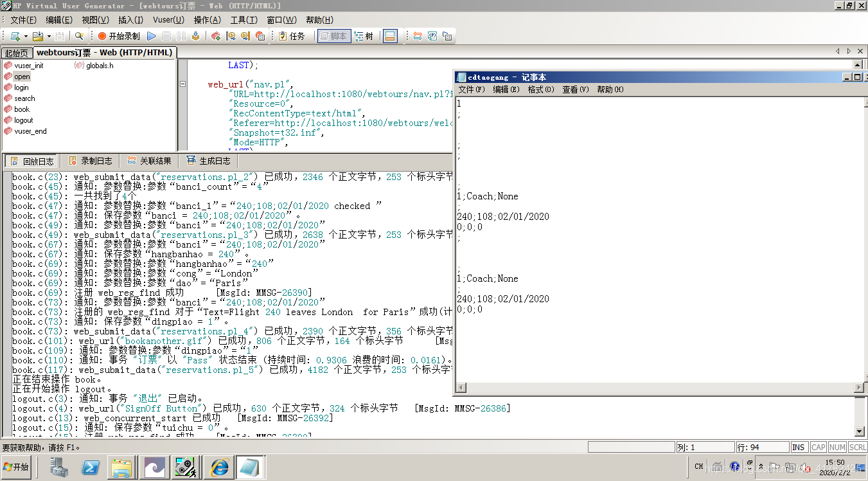868x481 pixels.
Task: Open Notepad 查看(V) menu
Action: [x=576, y=89]
